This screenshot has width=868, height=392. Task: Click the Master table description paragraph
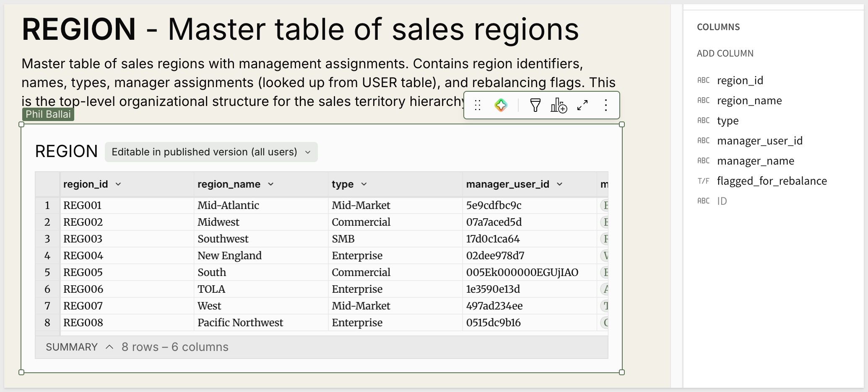[x=319, y=83]
